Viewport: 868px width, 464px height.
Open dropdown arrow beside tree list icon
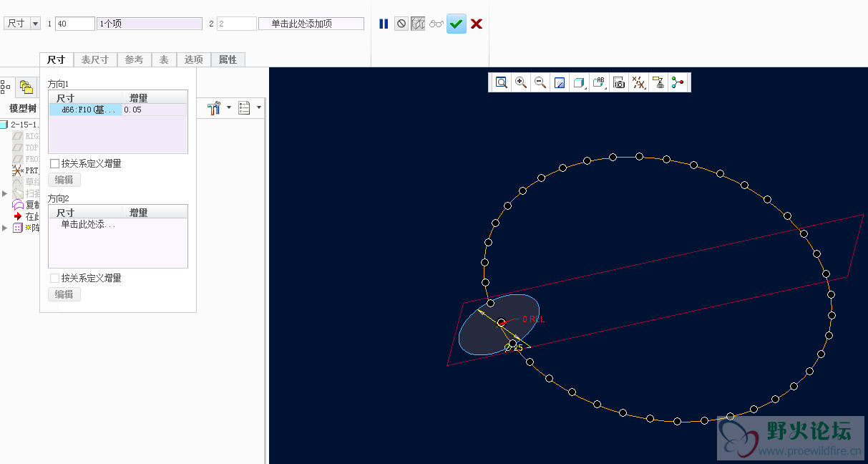click(258, 108)
